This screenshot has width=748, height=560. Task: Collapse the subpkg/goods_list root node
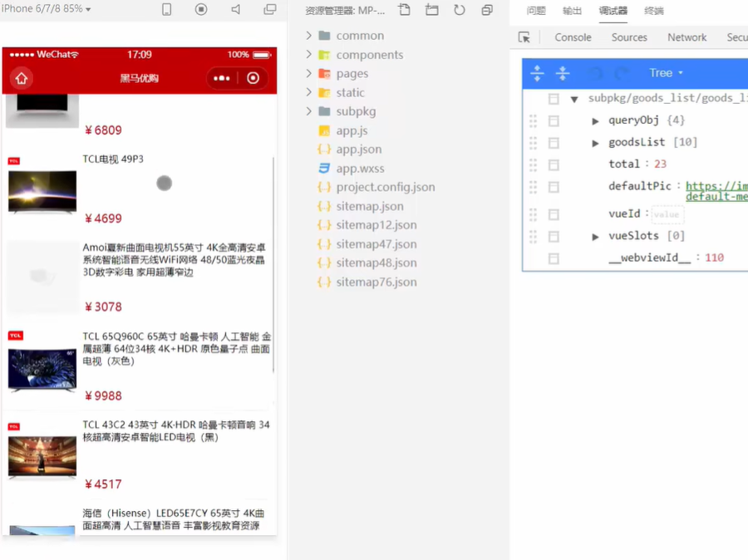point(574,99)
